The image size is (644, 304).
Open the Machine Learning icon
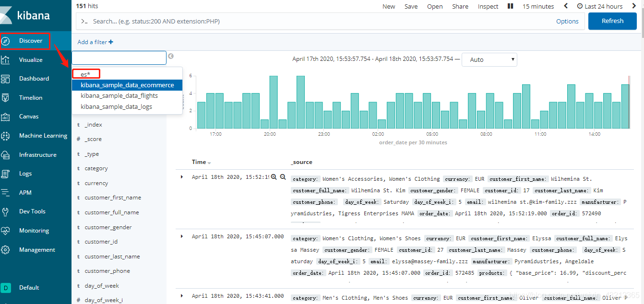pos(6,136)
